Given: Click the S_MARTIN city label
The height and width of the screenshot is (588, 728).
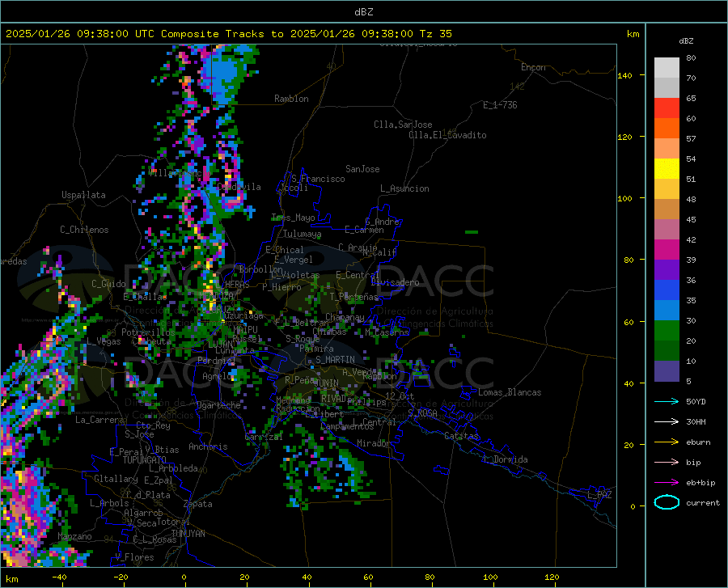Looking at the screenshot, I should [335, 360].
